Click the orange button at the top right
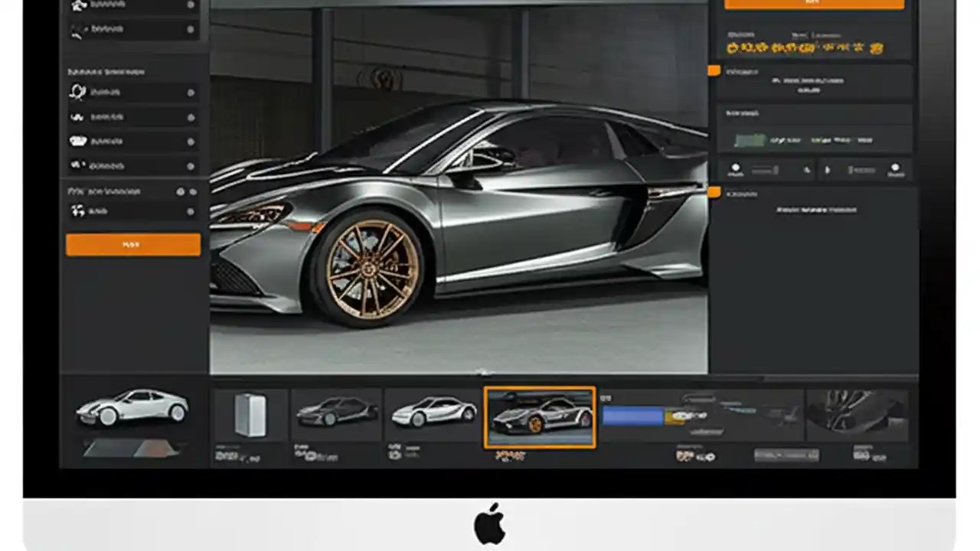 point(815,3)
